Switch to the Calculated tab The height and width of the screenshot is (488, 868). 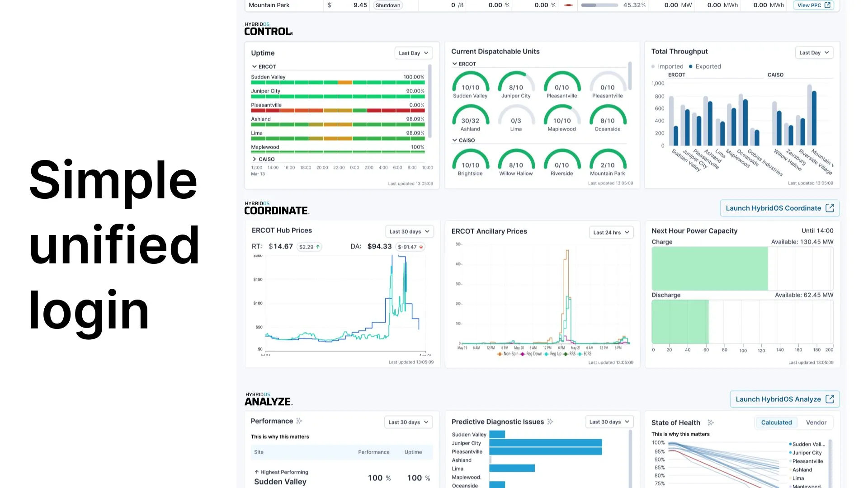tap(776, 422)
